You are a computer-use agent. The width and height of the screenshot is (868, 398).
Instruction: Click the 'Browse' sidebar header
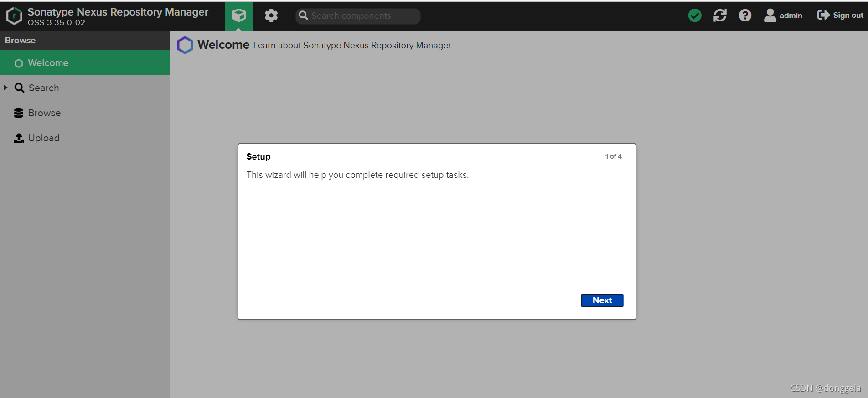tap(20, 40)
